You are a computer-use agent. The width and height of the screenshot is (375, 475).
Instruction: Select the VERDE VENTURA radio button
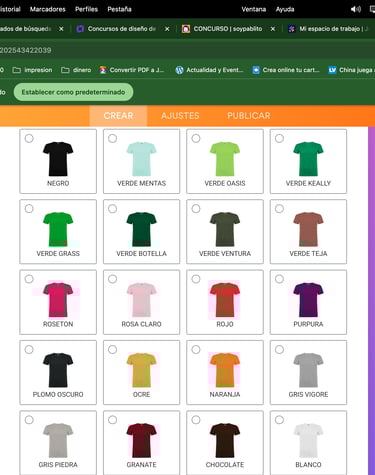pyautogui.click(x=196, y=209)
